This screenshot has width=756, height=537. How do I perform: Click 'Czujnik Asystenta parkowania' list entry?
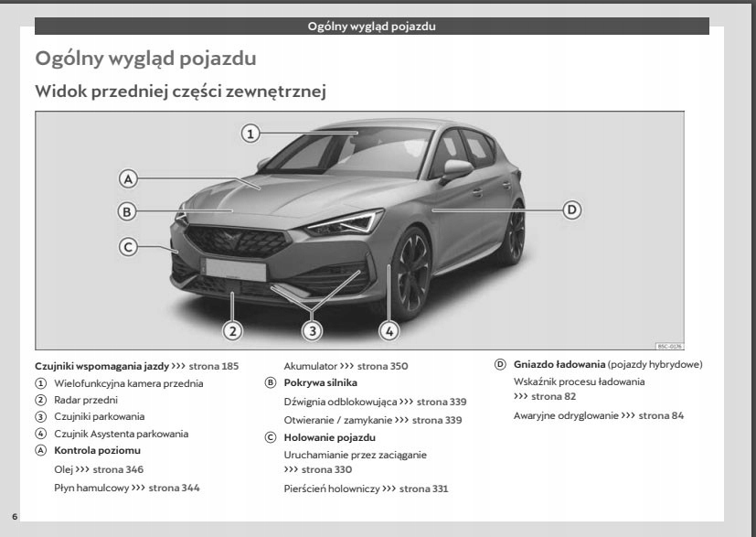pos(121,434)
